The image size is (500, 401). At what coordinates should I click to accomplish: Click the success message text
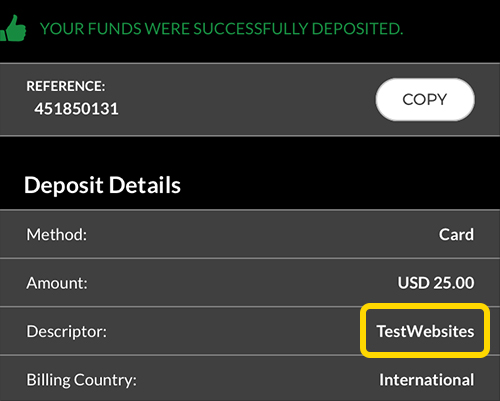pos(221,29)
